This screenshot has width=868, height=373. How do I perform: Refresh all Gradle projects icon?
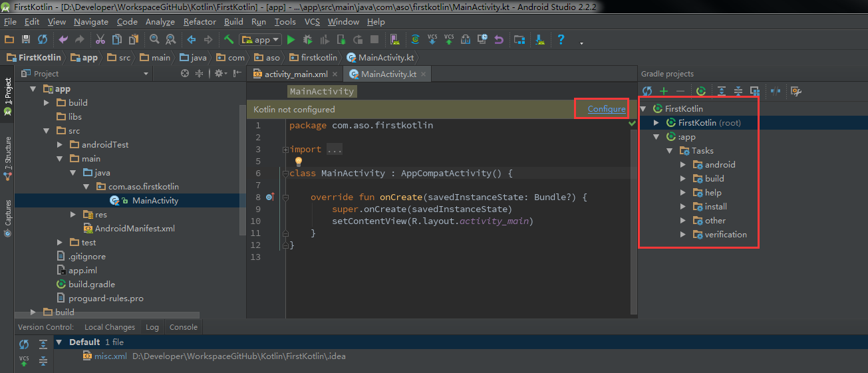[x=647, y=91]
